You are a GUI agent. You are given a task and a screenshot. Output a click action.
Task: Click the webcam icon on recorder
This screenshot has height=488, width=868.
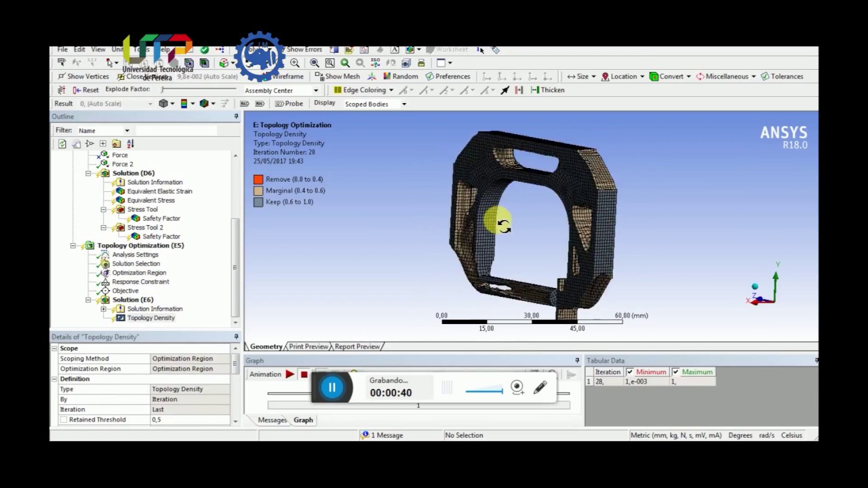(x=517, y=387)
